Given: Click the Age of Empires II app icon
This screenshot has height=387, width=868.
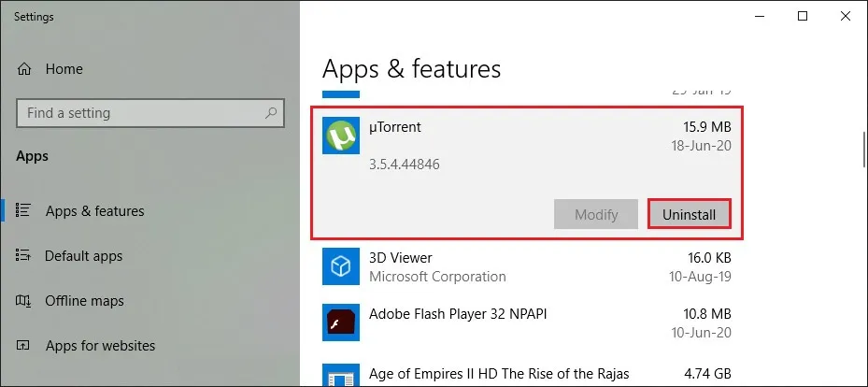Looking at the screenshot, I should (341, 375).
